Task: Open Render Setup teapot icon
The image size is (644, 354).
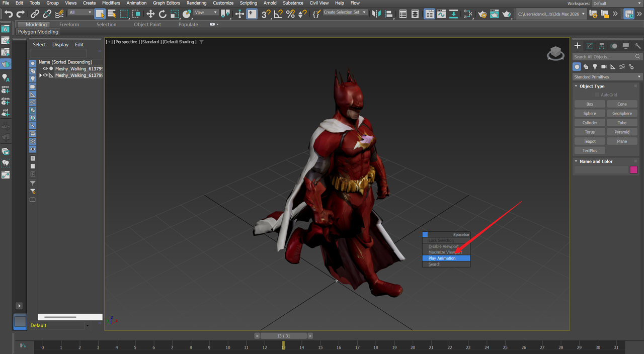Action: tap(482, 14)
